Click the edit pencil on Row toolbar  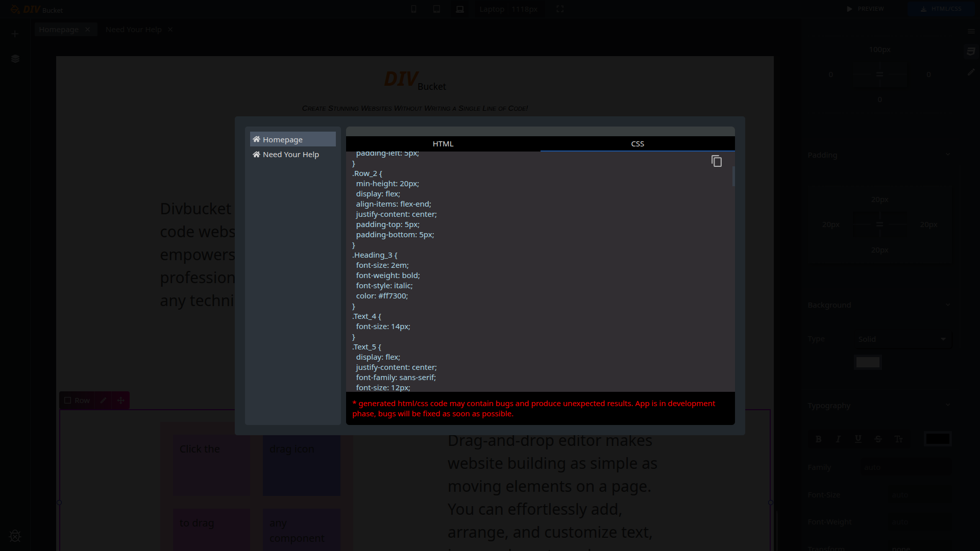[103, 400]
